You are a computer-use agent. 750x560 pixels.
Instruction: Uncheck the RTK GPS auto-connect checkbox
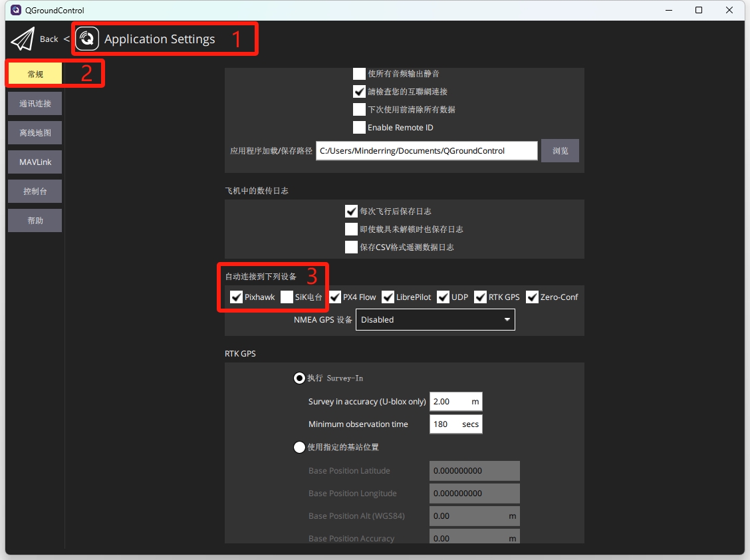(480, 297)
